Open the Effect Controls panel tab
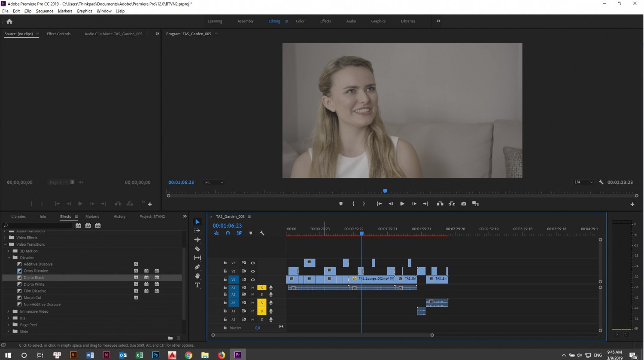Screen dimensions: 644x360 pyautogui.click(x=59, y=34)
